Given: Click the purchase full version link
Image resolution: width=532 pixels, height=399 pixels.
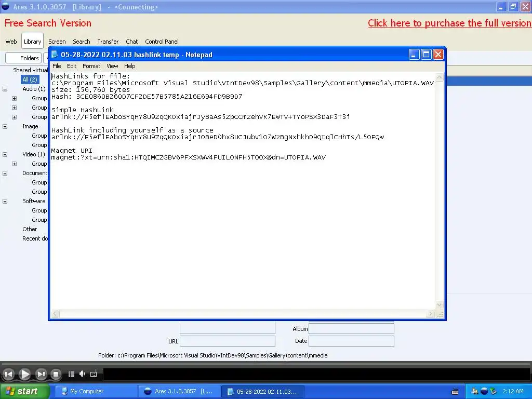Looking at the screenshot, I should [x=449, y=23].
